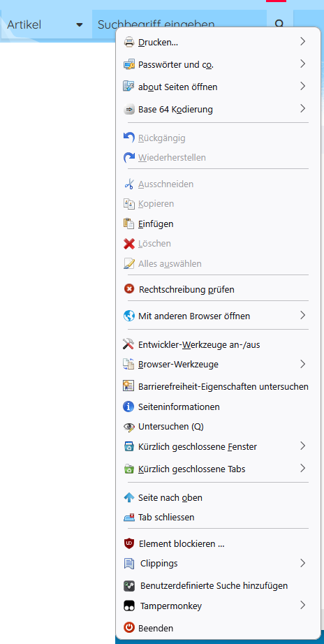Click the printer icon beside Drucken

tap(129, 42)
